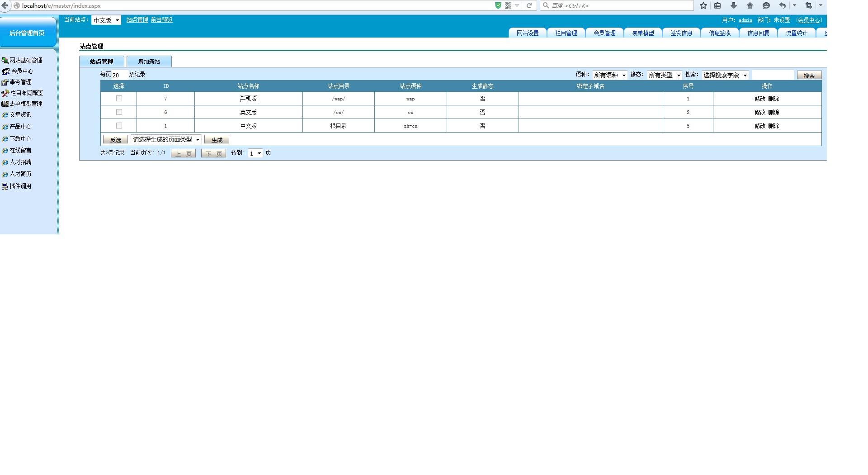The width and height of the screenshot is (868, 475).
Task: Click the browser bookmark star icon
Action: point(703,5)
